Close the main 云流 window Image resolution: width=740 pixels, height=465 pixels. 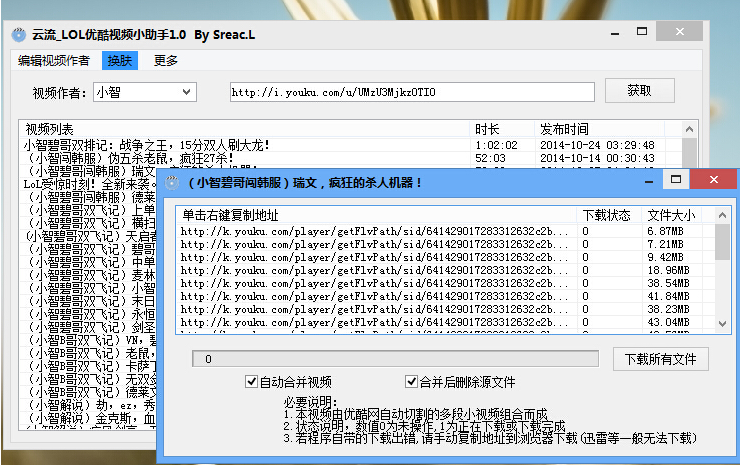click(680, 32)
